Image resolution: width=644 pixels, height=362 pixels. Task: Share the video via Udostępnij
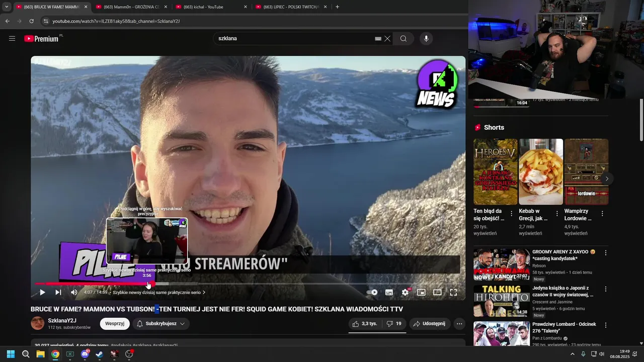click(x=430, y=324)
